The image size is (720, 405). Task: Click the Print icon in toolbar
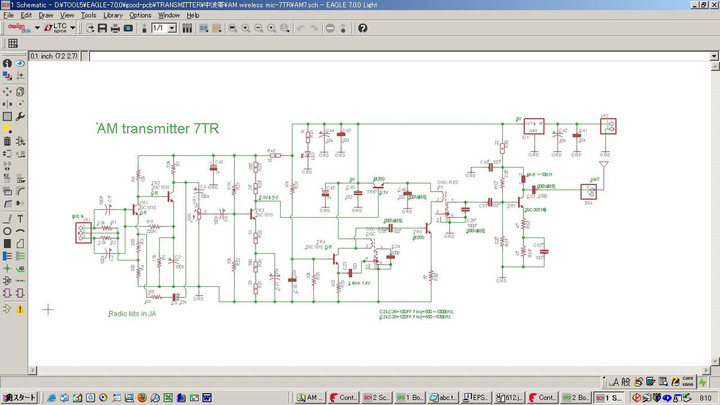pos(116,28)
